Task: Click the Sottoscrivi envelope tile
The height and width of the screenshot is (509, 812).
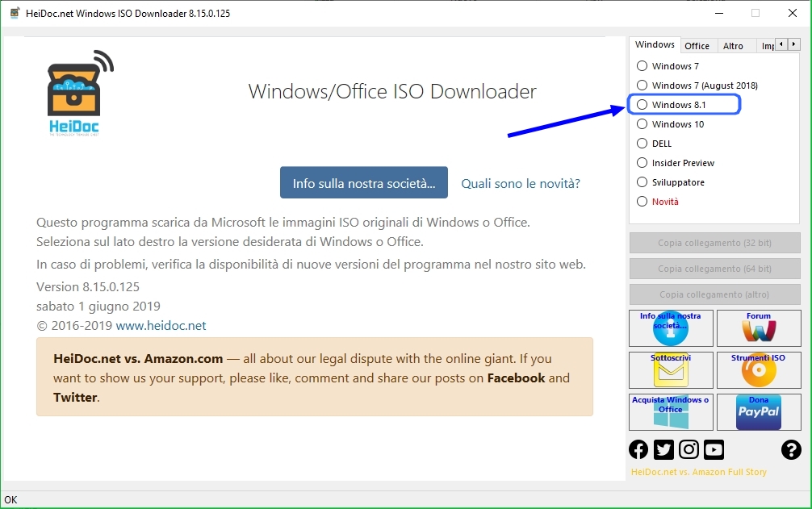Action: pos(671,370)
